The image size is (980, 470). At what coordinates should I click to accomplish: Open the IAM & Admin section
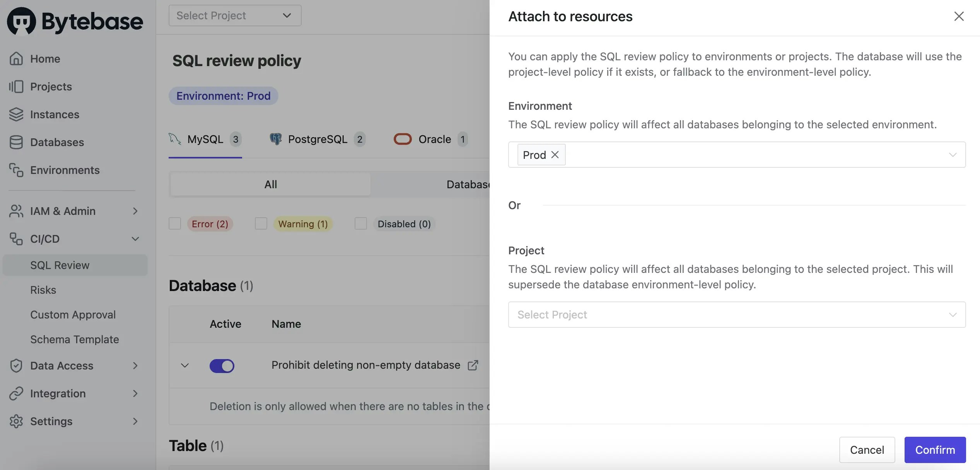point(63,211)
